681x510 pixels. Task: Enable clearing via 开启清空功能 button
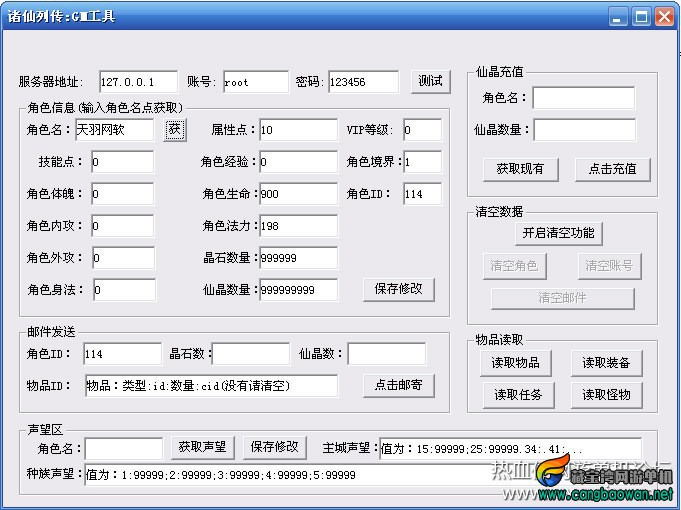click(x=558, y=234)
